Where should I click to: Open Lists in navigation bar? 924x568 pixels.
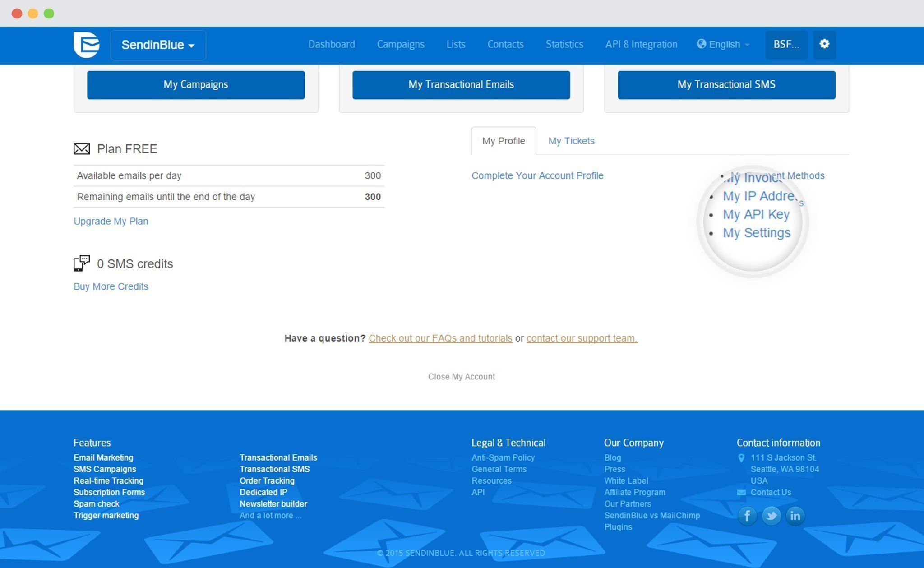coord(456,44)
